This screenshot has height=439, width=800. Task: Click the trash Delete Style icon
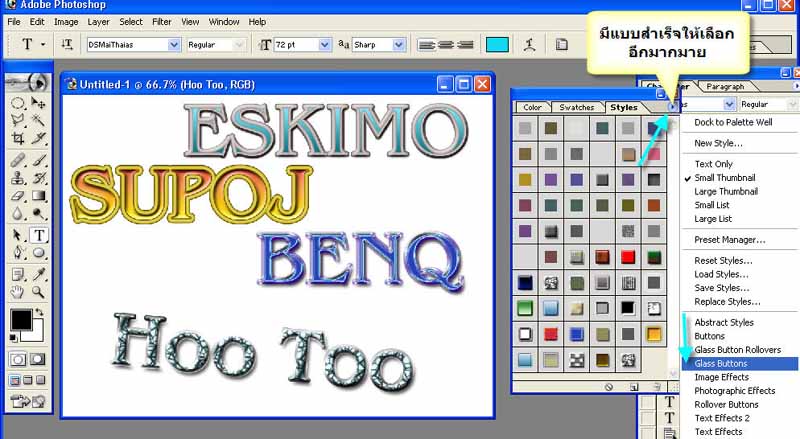(658, 387)
